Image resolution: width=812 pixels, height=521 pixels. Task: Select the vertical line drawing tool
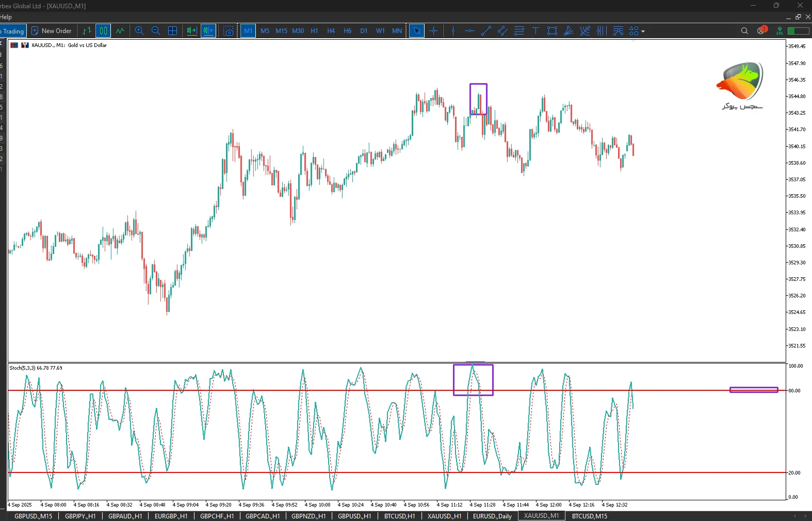pos(453,31)
